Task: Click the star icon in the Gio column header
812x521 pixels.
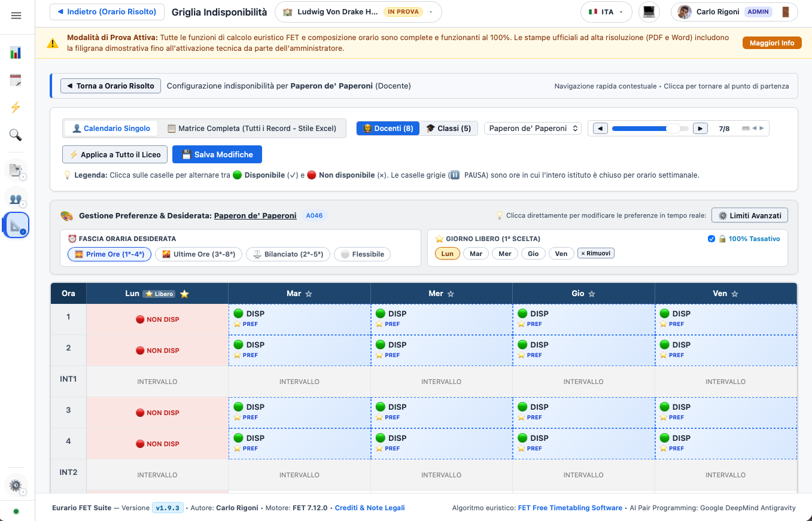Action: [x=592, y=294]
